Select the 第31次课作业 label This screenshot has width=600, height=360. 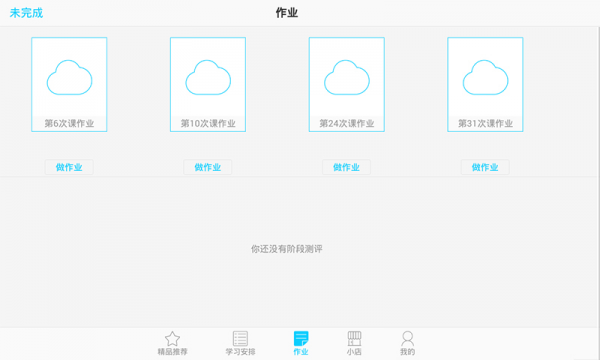coord(485,123)
